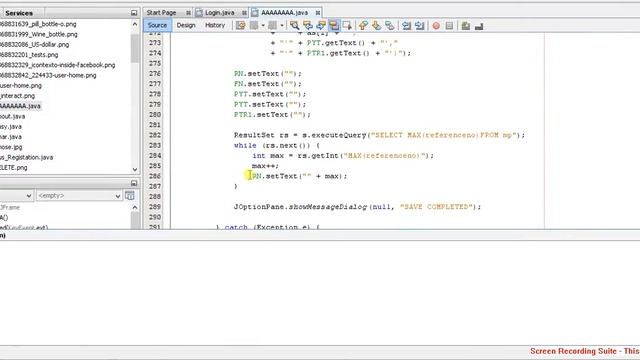Toggle Rectangular Selection icon

347,26
